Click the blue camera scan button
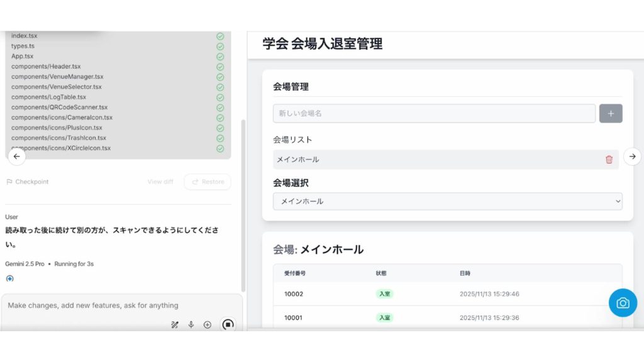 623,303
